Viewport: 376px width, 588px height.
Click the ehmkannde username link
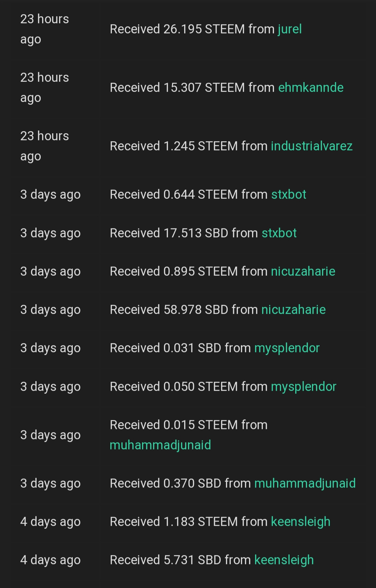tap(311, 88)
